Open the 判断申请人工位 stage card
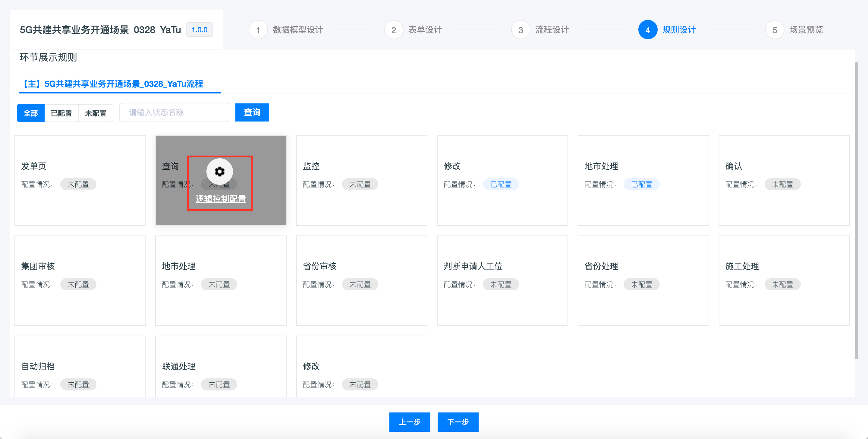The width and height of the screenshot is (868, 439). (502, 280)
